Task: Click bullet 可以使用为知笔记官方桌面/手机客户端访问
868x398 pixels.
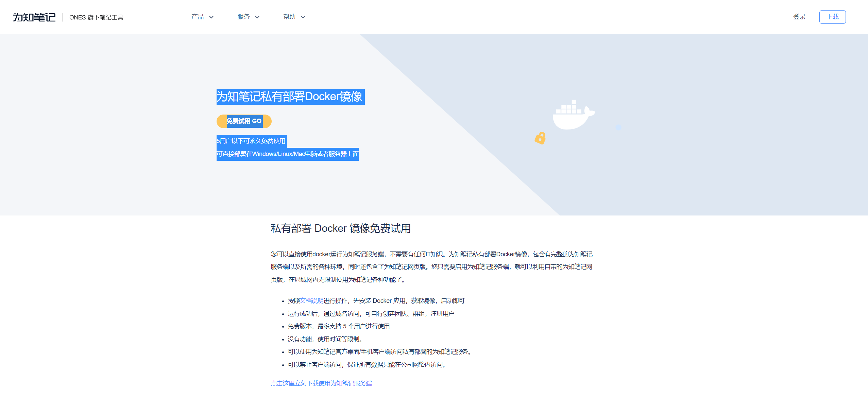Action: 380,352
